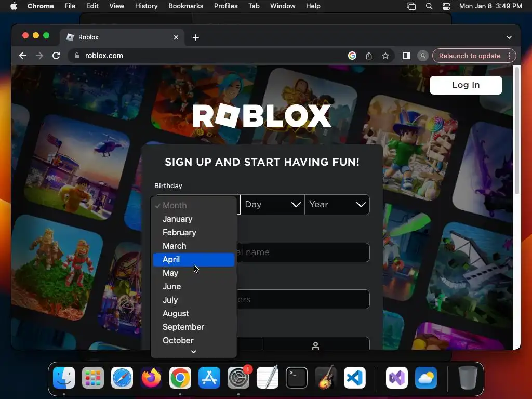The image size is (532, 399).
Task: Show more months with bottom chevron
Action: tap(193, 352)
